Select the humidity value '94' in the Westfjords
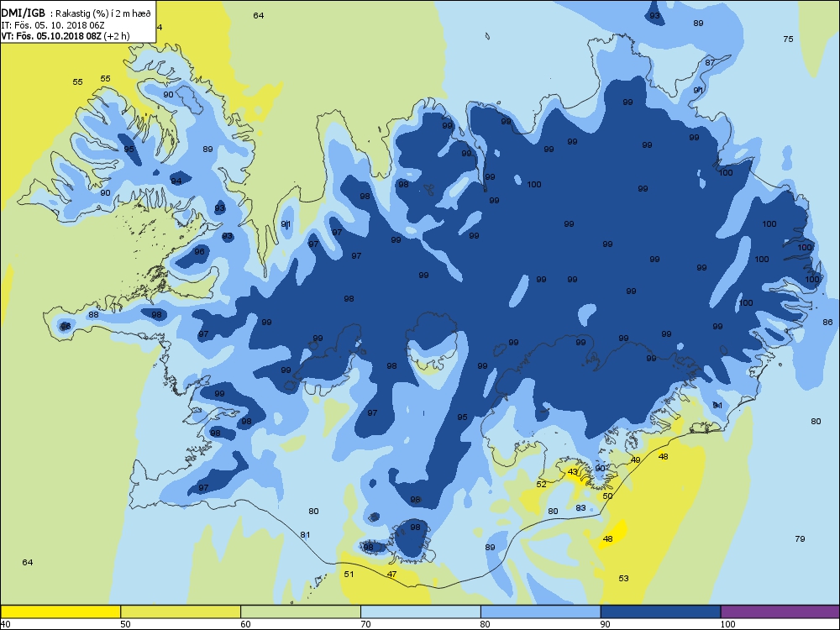Screen dimensions: 840x630 176,181
